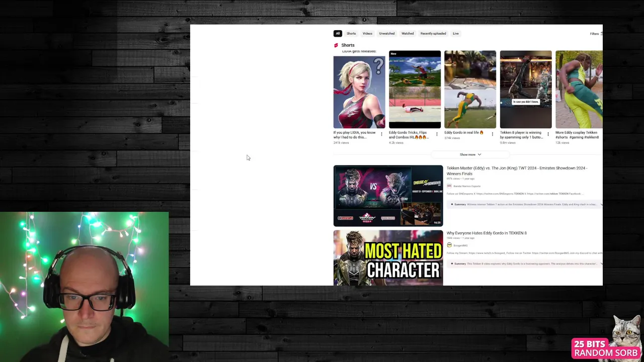The height and width of the screenshot is (362, 644).
Task: Open options menu for LIDIA short
Action: click(381, 134)
